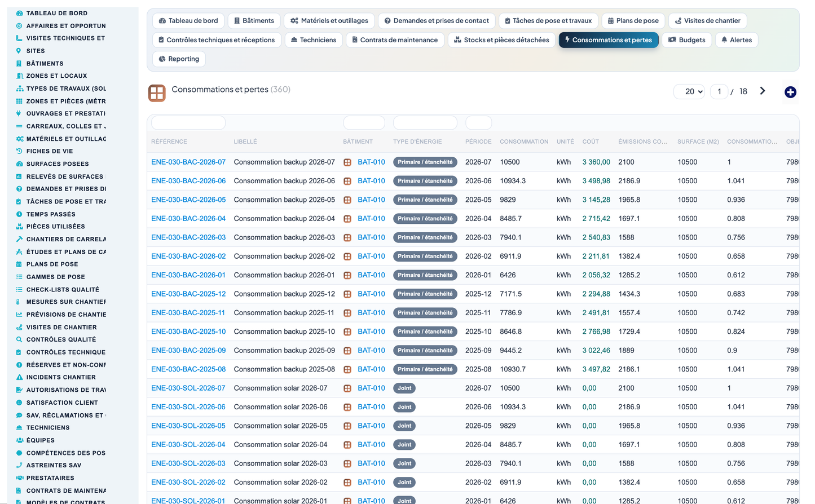Click the Type d'énergie filter field
The width and height of the screenshot is (815, 504).
pyautogui.click(x=425, y=122)
